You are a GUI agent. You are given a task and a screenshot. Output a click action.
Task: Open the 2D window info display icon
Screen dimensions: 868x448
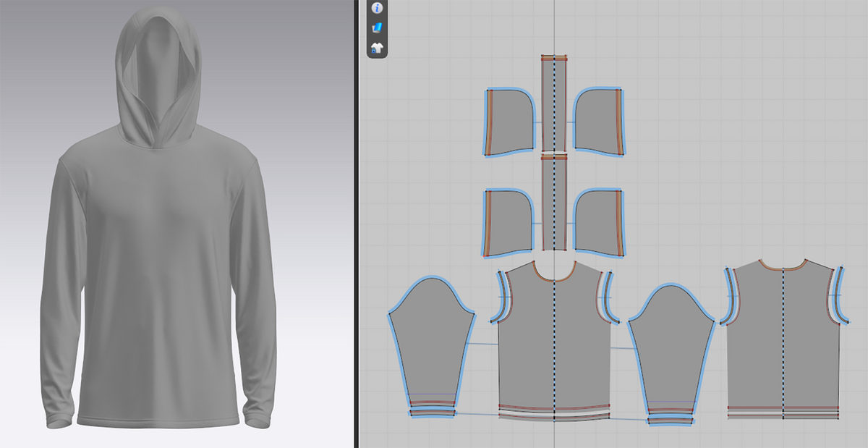(x=377, y=8)
